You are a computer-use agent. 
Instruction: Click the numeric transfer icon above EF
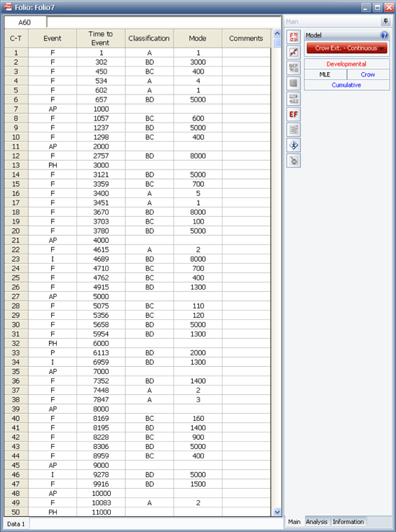click(x=293, y=99)
